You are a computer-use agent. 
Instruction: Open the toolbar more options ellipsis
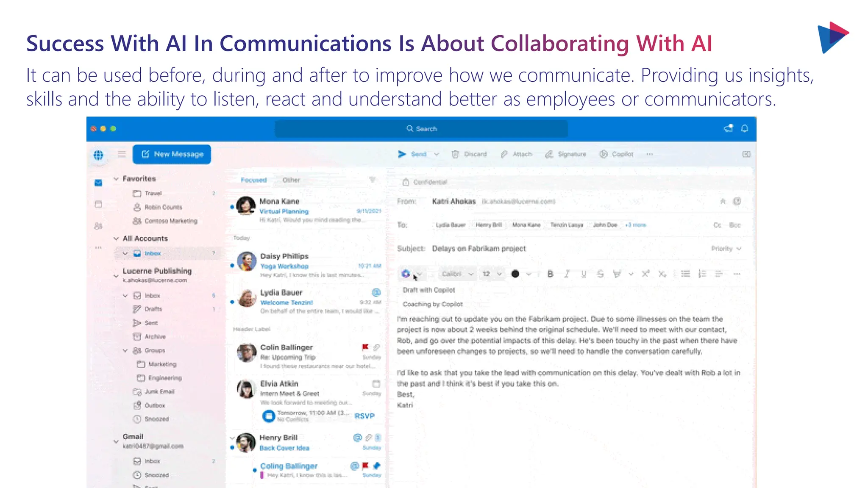[649, 154]
